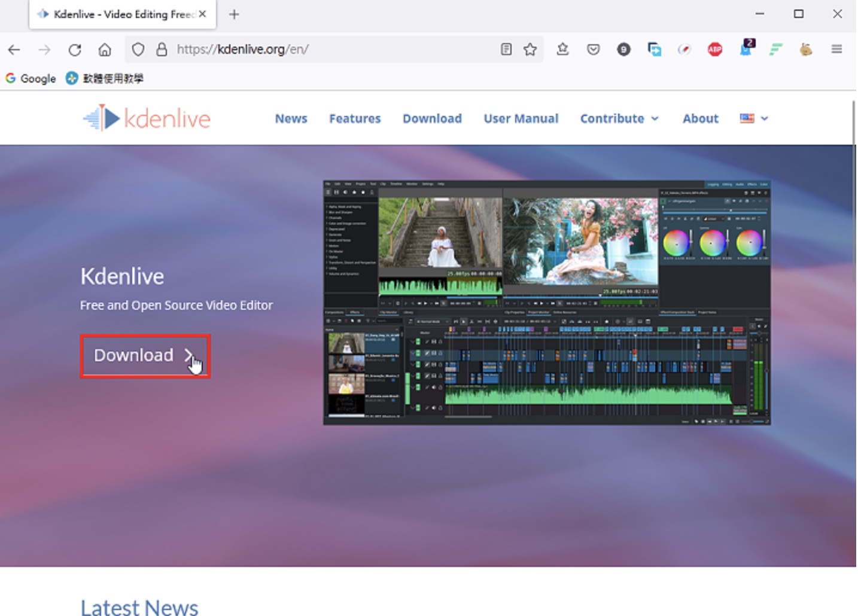Go back to the previous page
The image size is (858, 616).
[14, 50]
